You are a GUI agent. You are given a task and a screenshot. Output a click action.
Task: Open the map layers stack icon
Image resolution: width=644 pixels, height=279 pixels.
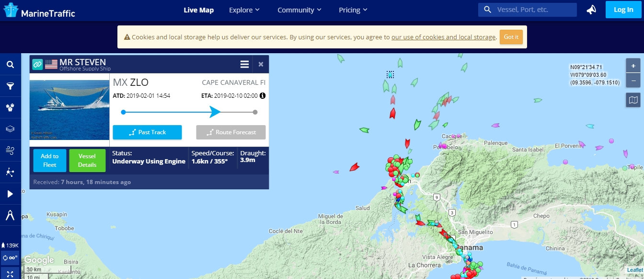10,129
